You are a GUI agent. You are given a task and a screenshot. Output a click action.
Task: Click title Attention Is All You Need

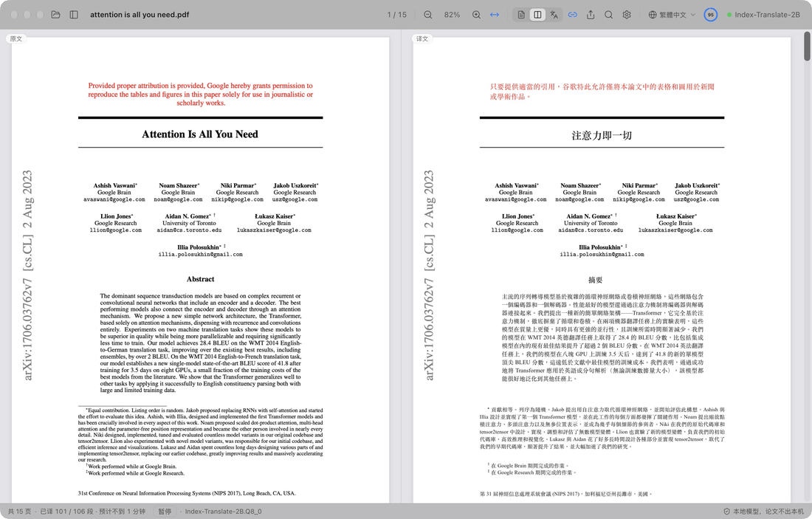coord(200,134)
